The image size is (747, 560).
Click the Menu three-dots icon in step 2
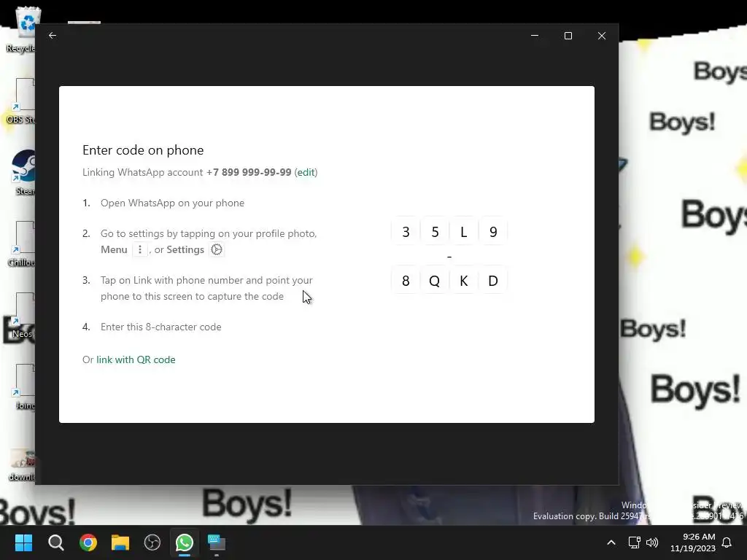(139, 249)
